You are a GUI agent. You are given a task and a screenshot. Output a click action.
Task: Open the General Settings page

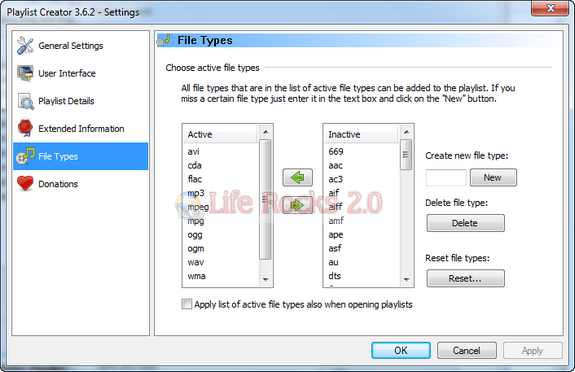pos(81,45)
